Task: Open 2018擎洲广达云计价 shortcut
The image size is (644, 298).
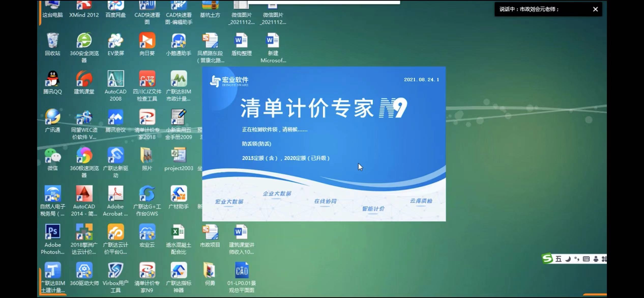Action: click(84, 239)
